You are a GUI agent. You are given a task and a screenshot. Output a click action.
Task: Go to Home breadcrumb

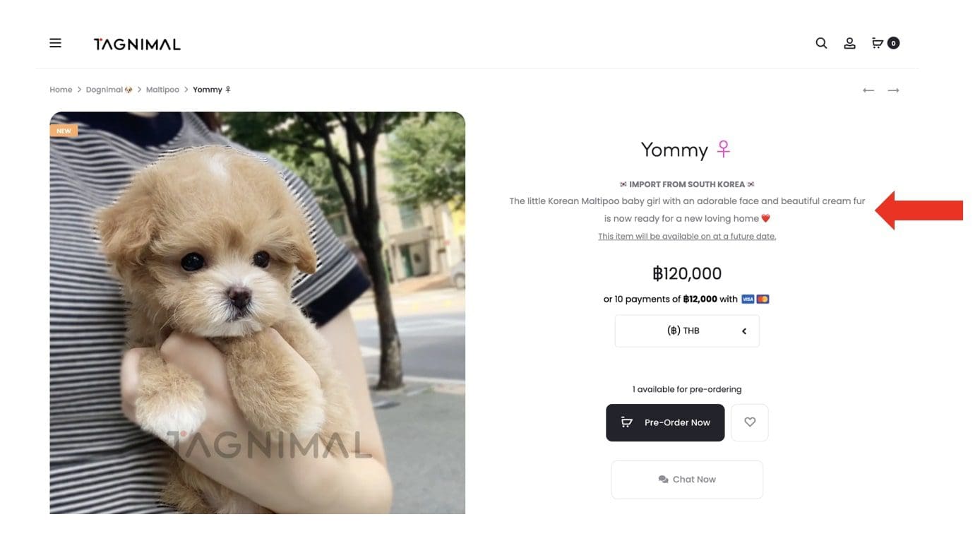61,90
